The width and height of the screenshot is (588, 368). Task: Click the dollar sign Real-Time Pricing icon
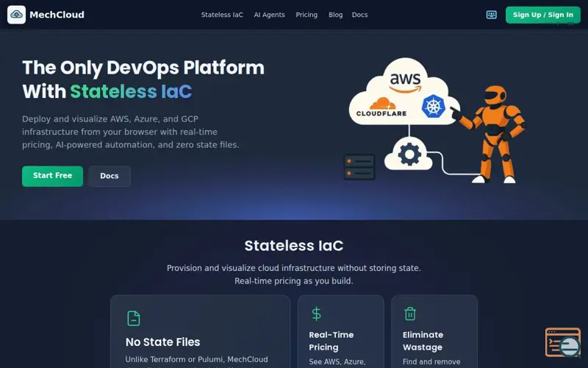click(316, 314)
